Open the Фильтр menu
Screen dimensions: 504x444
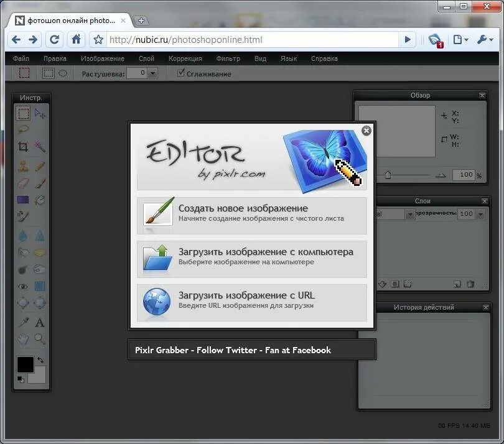click(x=228, y=58)
